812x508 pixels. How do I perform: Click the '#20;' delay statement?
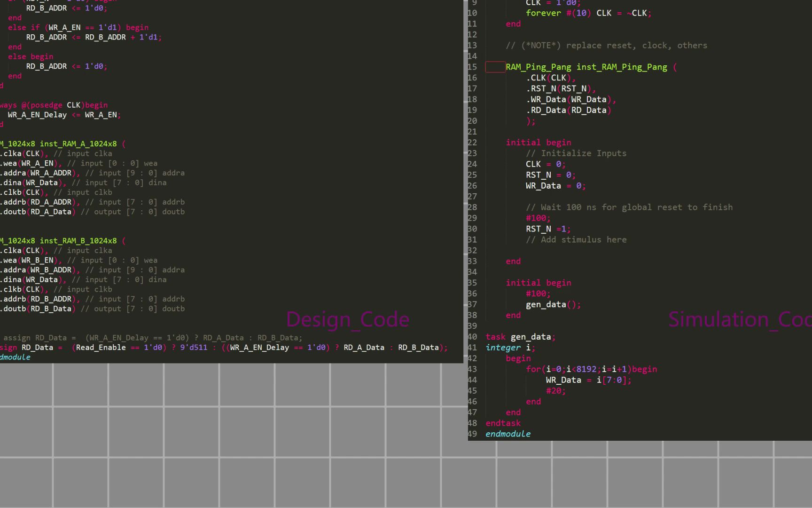click(556, 391)
